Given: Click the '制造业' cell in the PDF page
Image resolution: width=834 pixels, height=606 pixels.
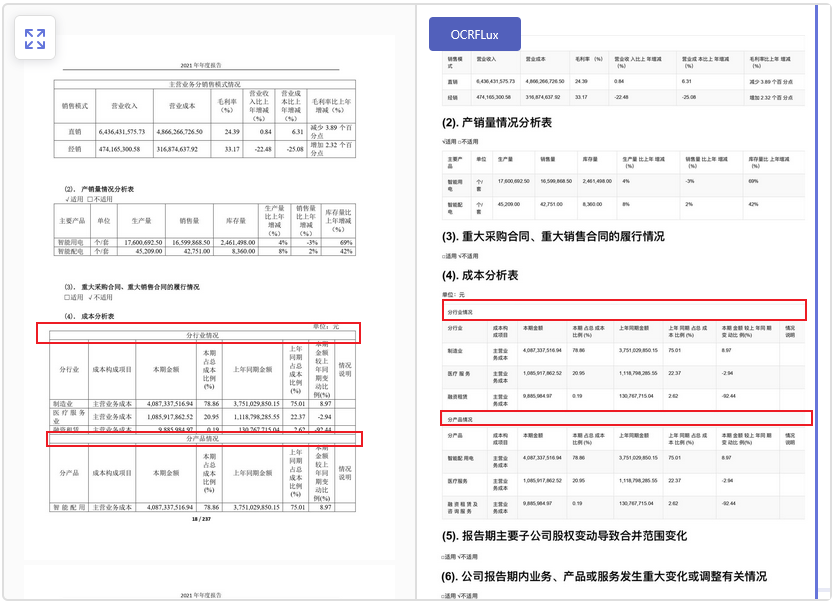Looking at the screenshot, I should [63, 404].
